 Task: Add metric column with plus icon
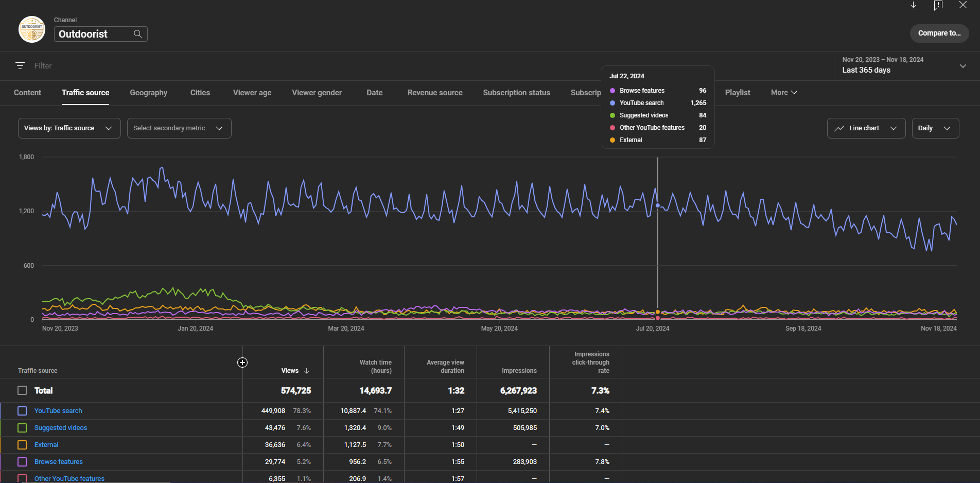[242, 363]
